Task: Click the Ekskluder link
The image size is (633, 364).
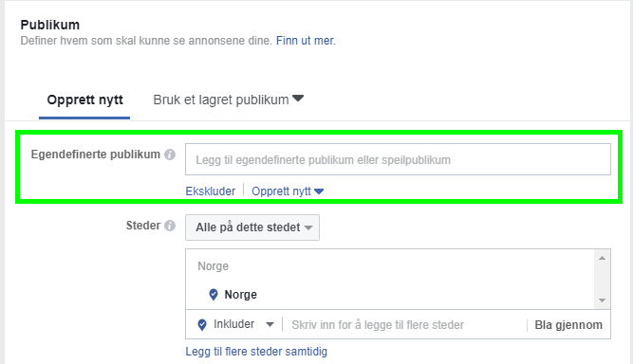Action: 211,191
